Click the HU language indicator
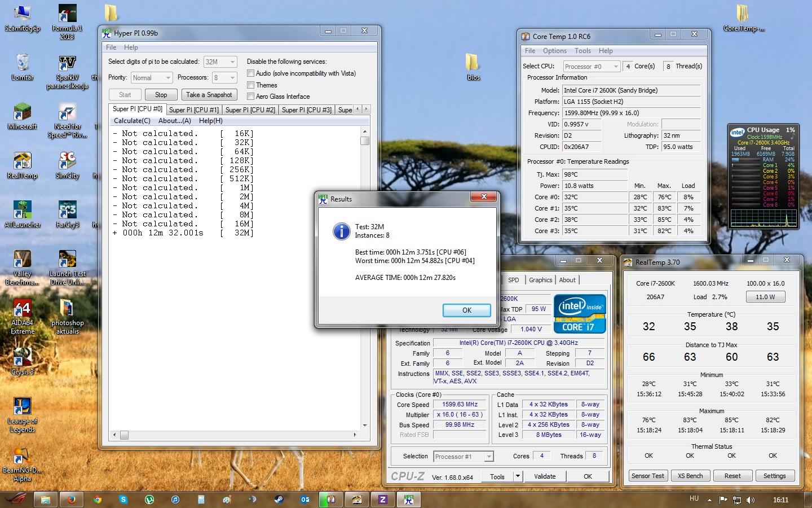 tap(694, 499)
